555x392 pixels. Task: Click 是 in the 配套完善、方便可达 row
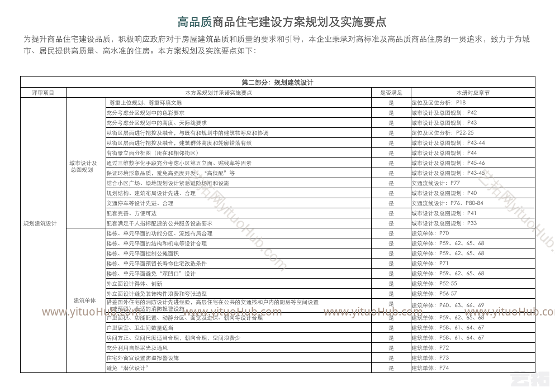point(391,214)
